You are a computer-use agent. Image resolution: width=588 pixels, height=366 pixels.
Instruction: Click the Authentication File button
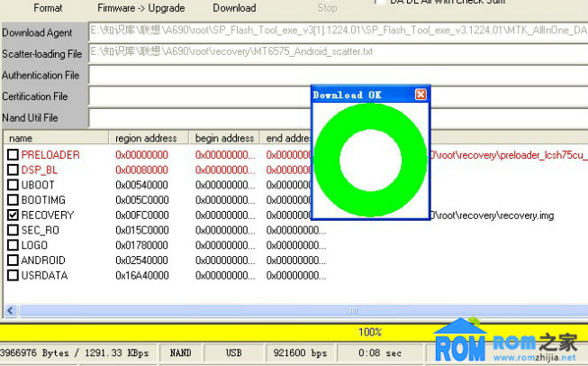click(42, 76)
